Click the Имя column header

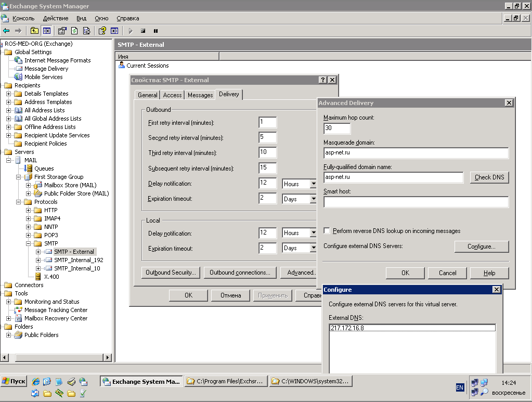(167, 57)
